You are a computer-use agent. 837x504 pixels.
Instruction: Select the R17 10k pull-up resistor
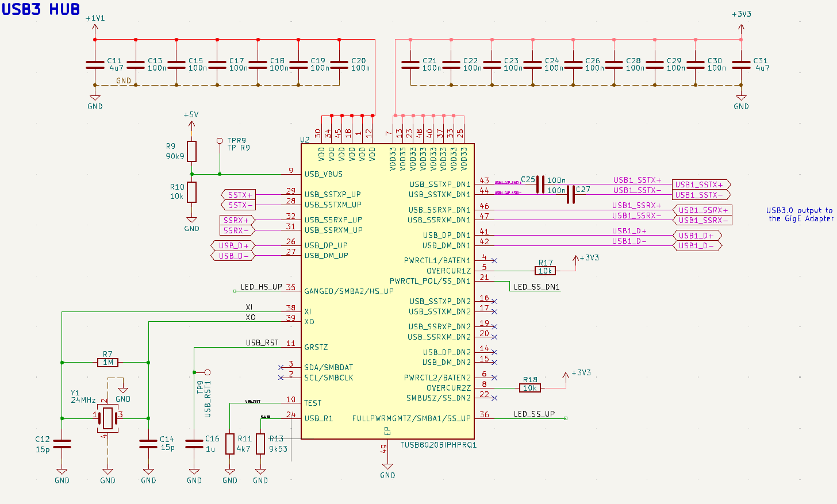545,271
